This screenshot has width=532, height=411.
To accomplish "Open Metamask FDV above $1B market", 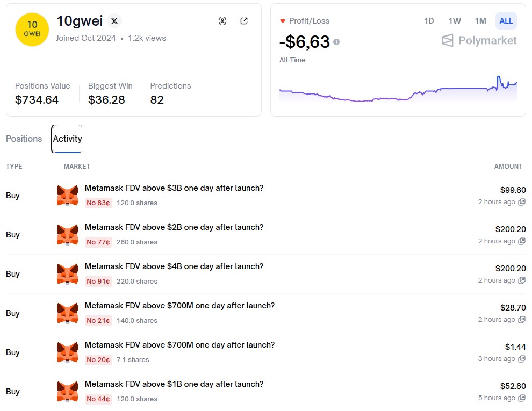I will pos(174,384).
